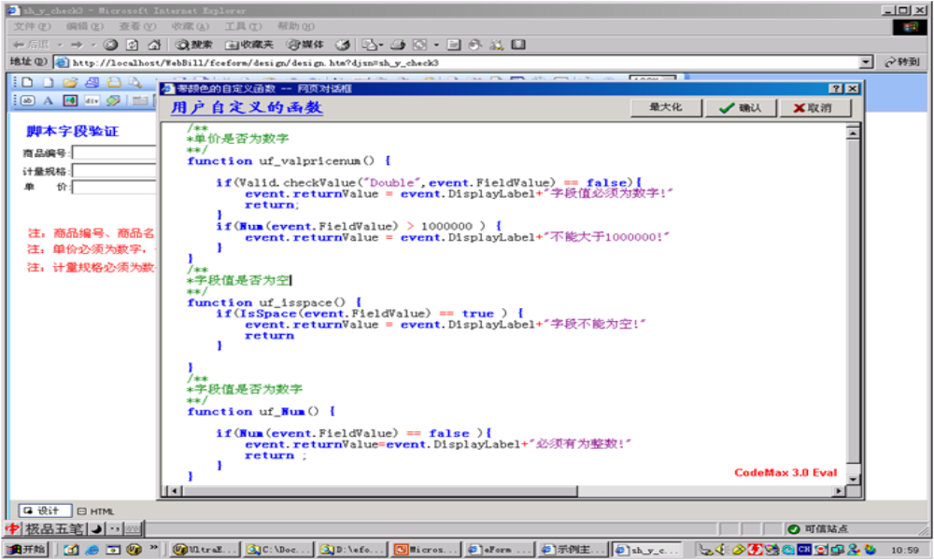Click the UltraE... taskbar button
Viewport: 934px width, 560px height.
click(205, 550)
